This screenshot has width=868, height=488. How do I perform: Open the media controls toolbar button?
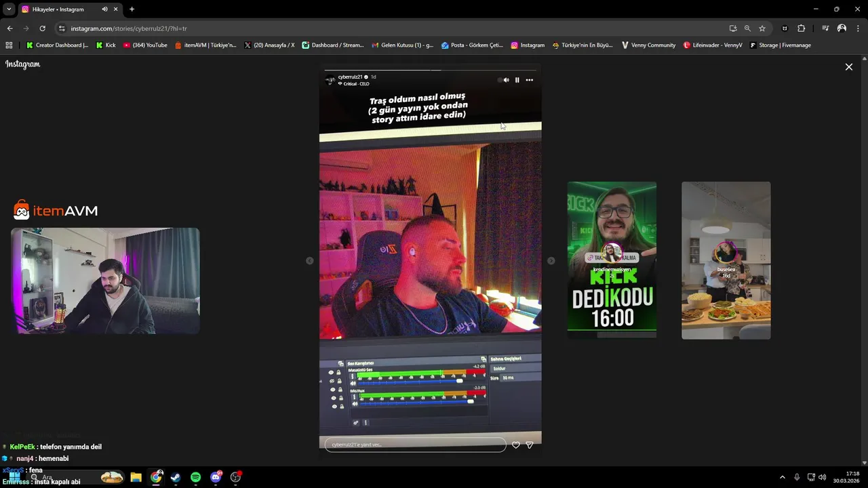coord(825,28)
